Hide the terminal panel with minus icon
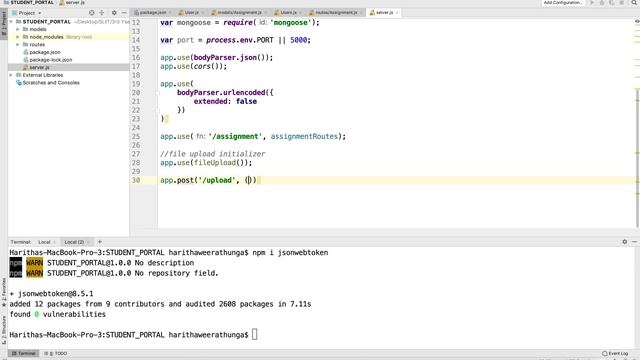 634,242
